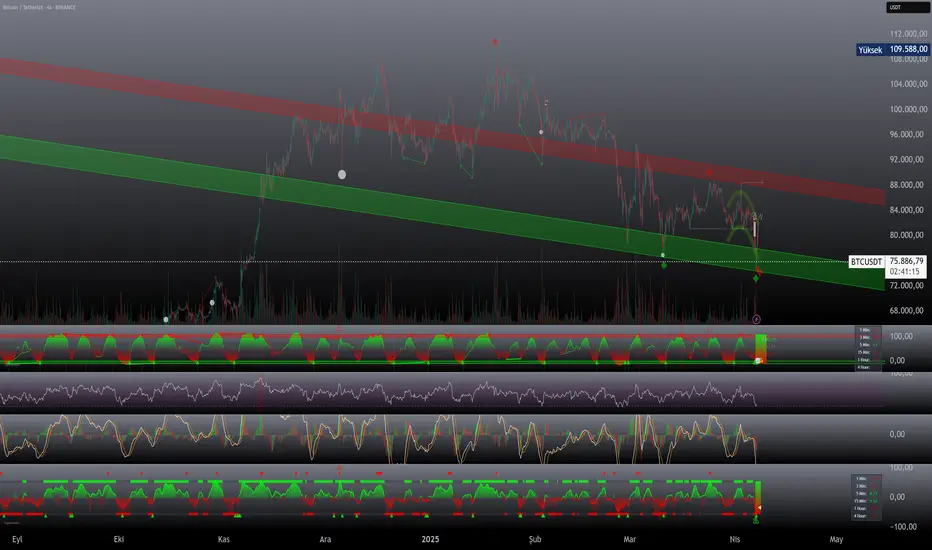Click the green diamond signal below the March low

pos(664,265)
